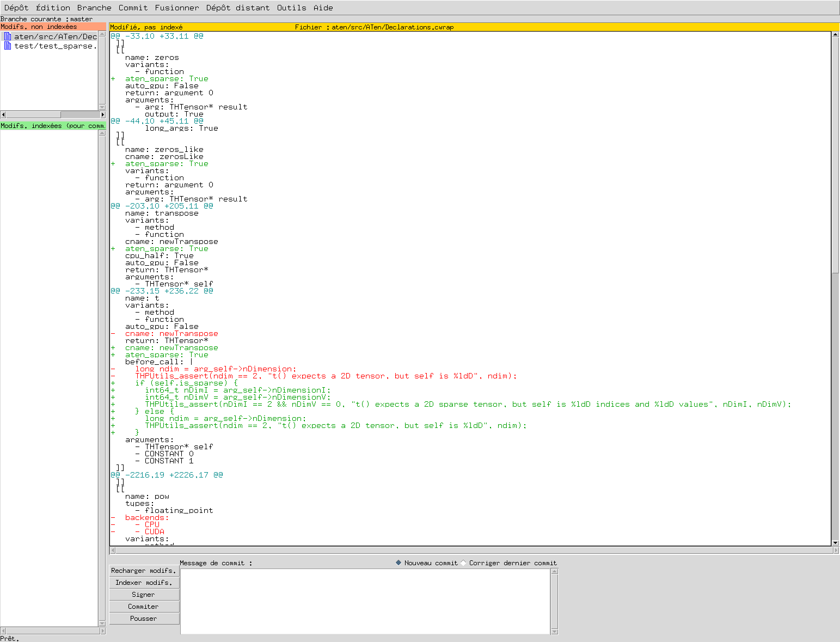Click the diff pane's scroll-down arrow
Viewport: 840px width, 642px height.
(x=835, y=543)
